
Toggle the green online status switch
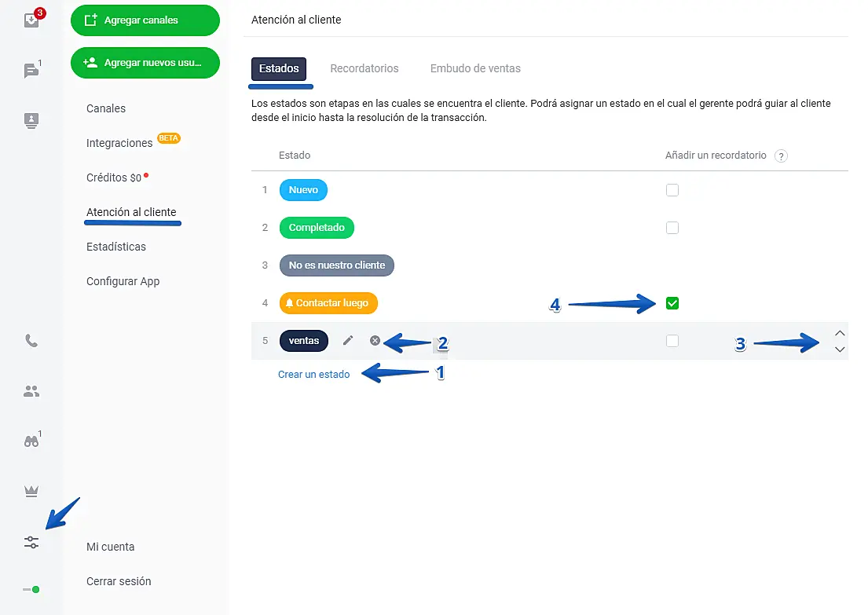[x=31, y=589]
